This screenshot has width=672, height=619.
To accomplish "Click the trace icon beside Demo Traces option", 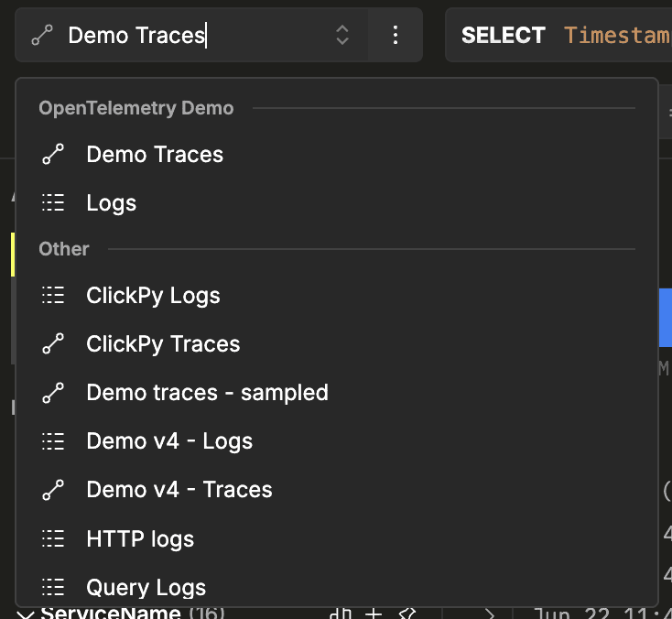I will (x=53, y=155).
